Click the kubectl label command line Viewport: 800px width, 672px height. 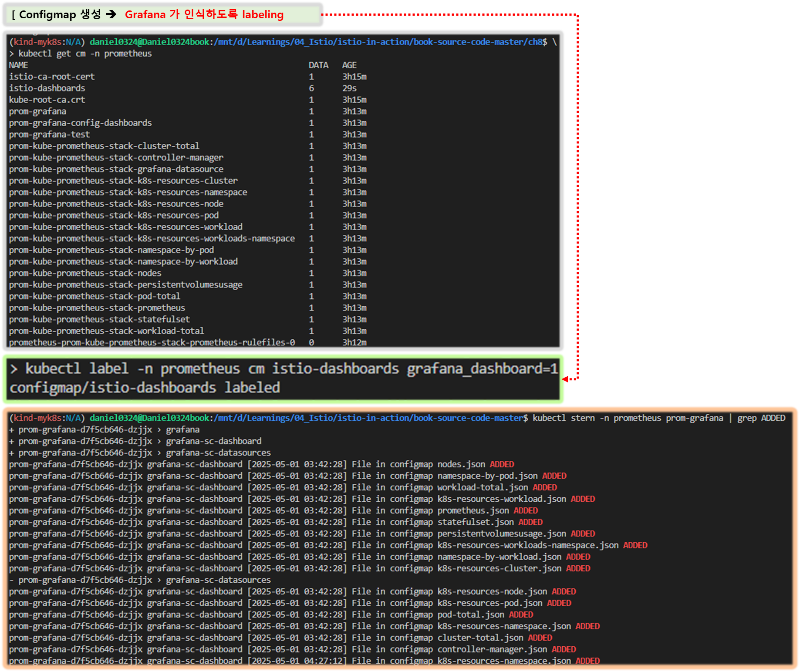[x=284, y=369]
